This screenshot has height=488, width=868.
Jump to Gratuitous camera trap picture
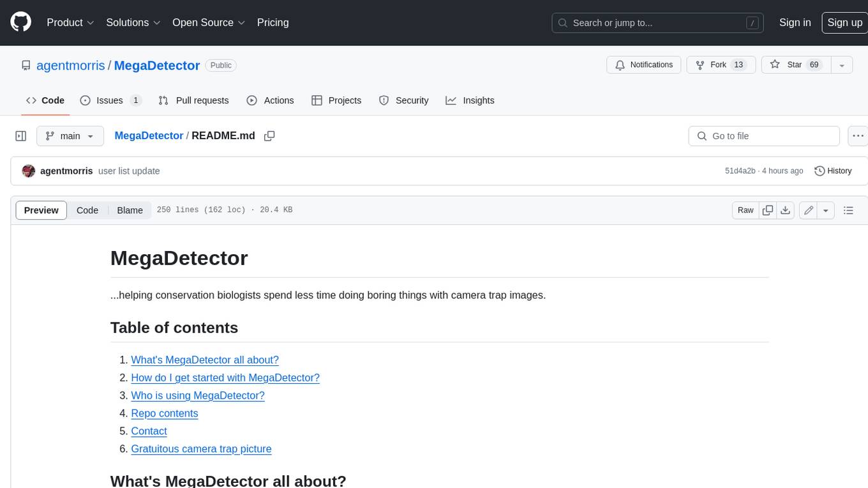pos(201,449)
